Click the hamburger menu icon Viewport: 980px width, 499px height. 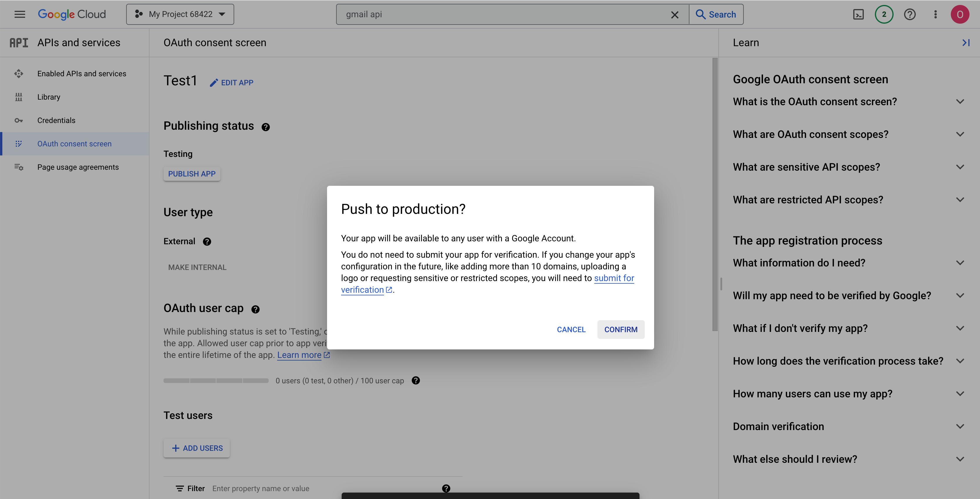click(20, 14)
